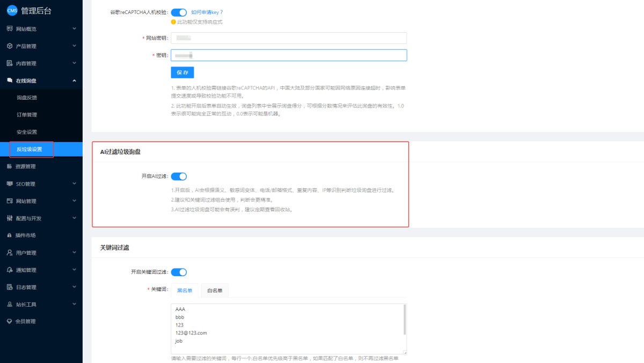Expand the 配置与开发 menu chevron

click(74, 218)
